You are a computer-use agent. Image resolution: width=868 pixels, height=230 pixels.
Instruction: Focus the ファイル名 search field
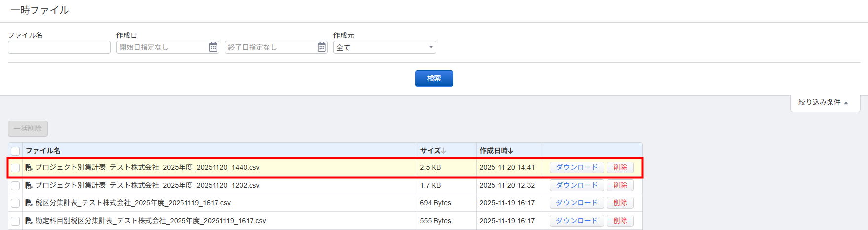click(59, 47)
